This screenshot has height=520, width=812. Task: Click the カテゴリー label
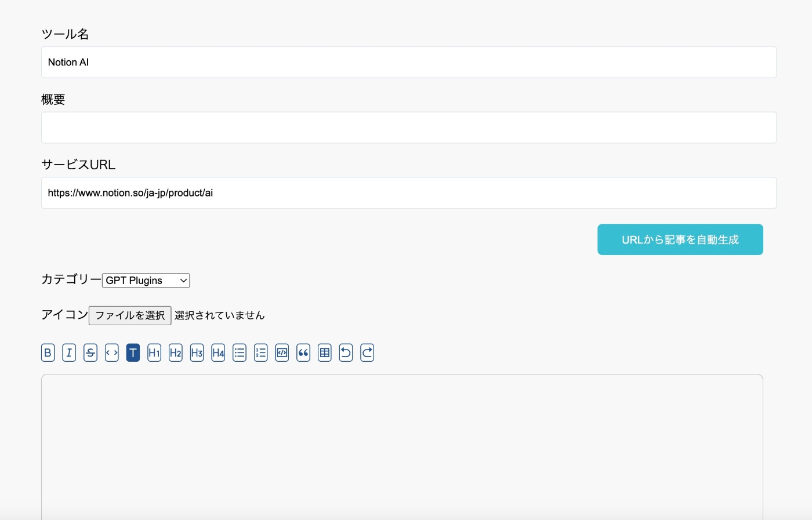(x=71, y=279)
